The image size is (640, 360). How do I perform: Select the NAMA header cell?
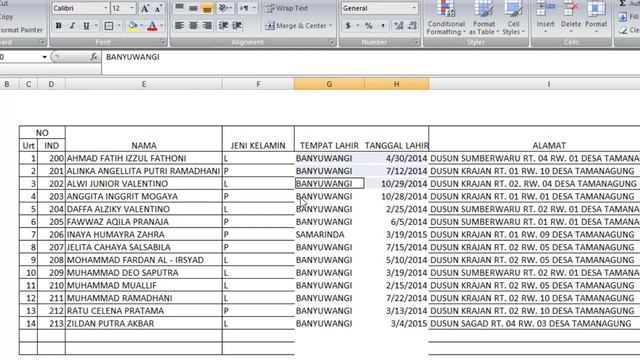(144, 139)
